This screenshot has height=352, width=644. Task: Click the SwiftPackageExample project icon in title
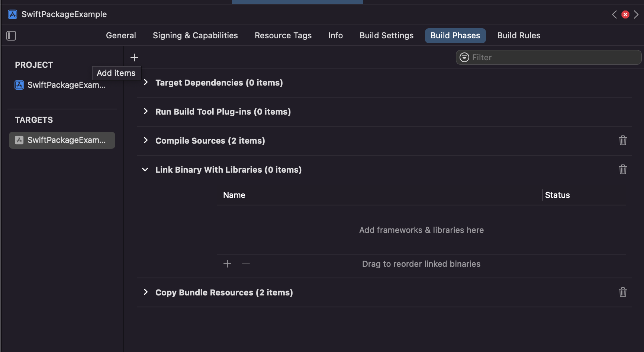point(13,14)
